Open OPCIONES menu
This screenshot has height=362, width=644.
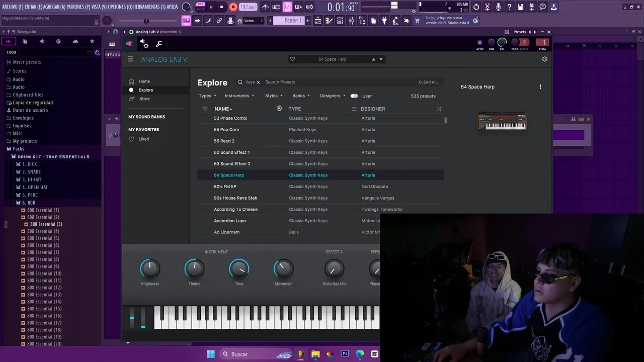pyautogui.click(x=120, y=7)
